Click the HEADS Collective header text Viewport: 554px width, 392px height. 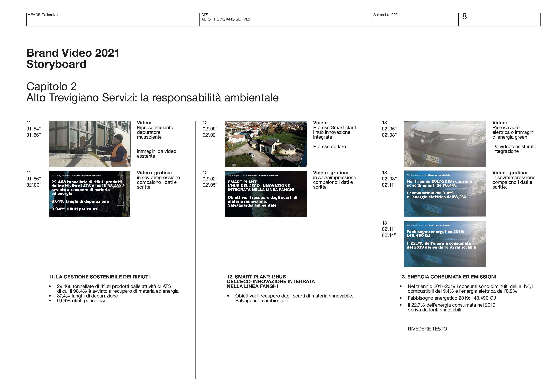(x=42, y=15)
